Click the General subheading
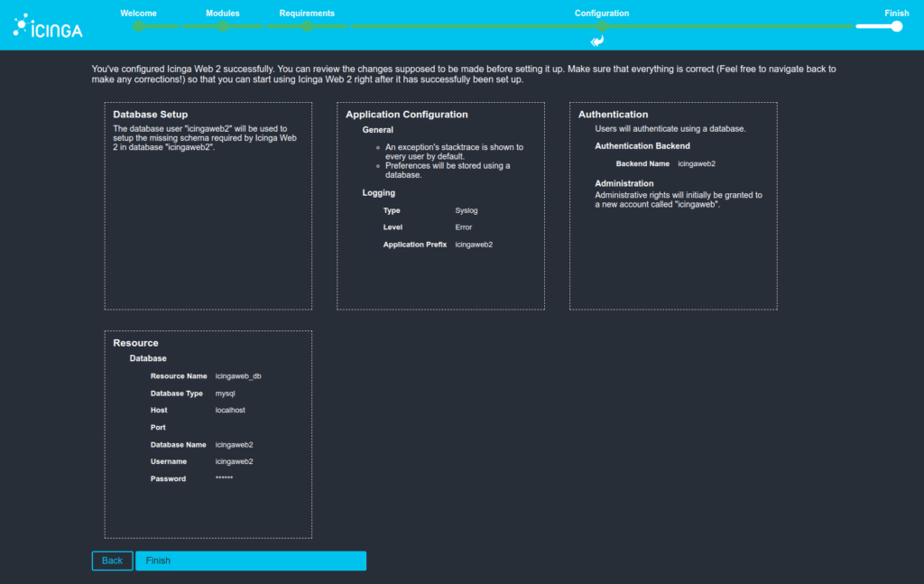 (x=378, y=130)
